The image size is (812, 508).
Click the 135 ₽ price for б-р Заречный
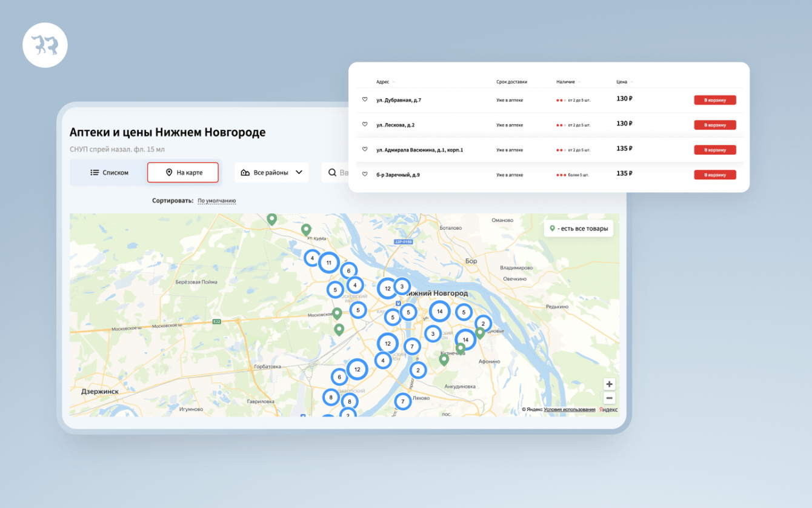click(x=624, y=173)
